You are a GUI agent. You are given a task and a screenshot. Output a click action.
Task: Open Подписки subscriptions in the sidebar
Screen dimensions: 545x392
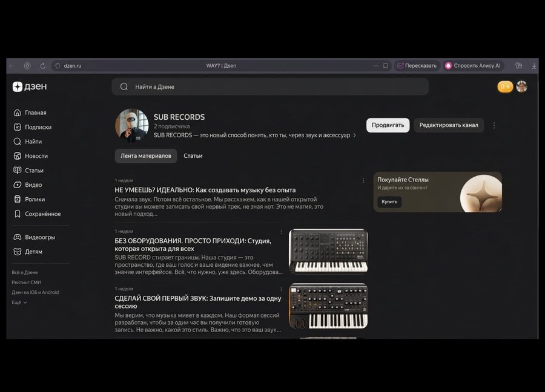[33, 127]
